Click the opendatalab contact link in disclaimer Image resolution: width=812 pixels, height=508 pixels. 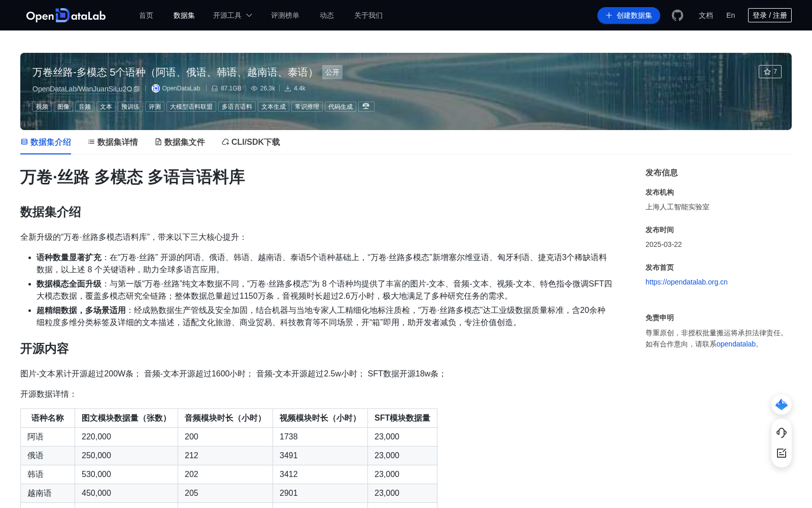(x=736, y=344)
